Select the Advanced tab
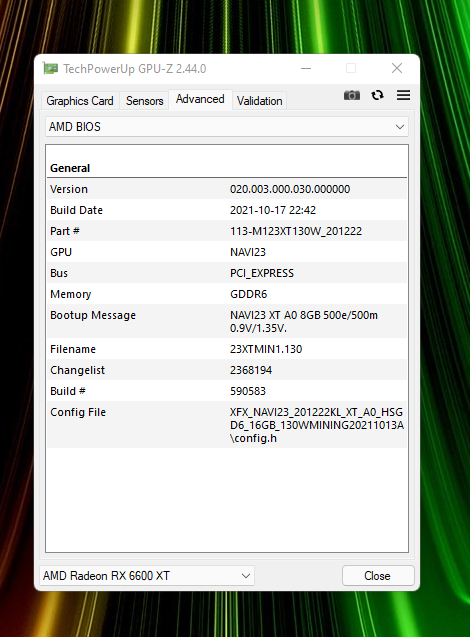The height and width of the screenshot is (637, 470). pos(200,99)
